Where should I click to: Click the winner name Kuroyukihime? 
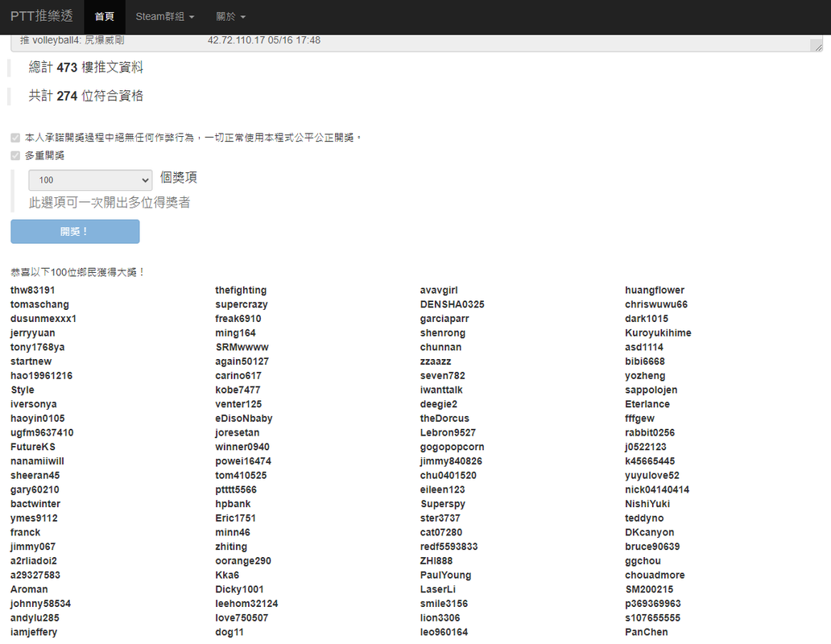click(658, 333)
